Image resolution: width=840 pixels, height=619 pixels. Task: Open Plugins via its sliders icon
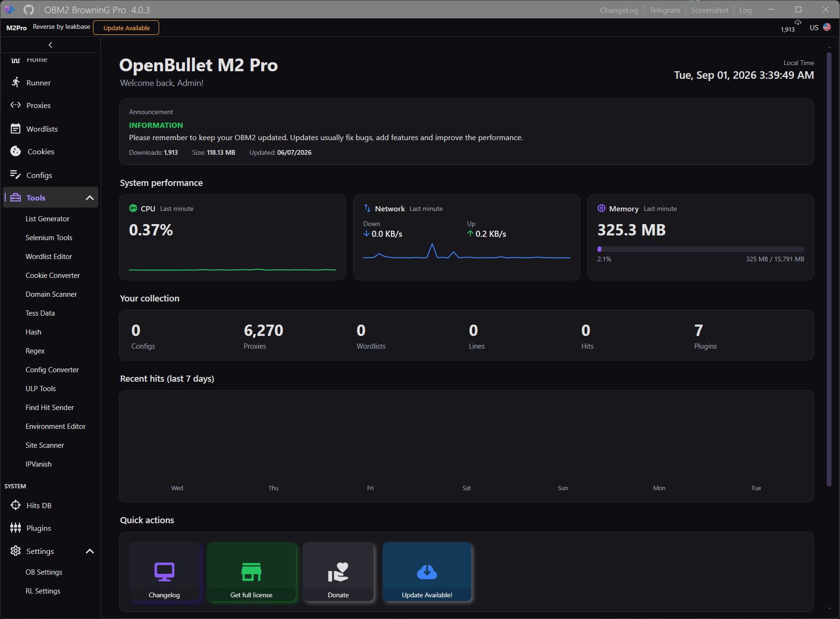[16, 528]
